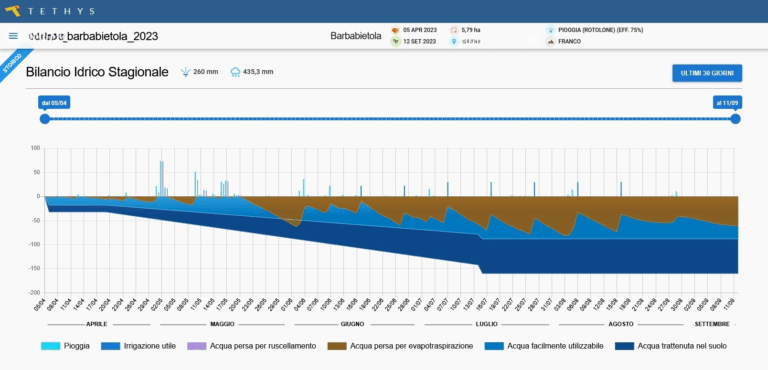
Task: Click the sowing date icon next to 05 APR 2023
Action: 395,30
